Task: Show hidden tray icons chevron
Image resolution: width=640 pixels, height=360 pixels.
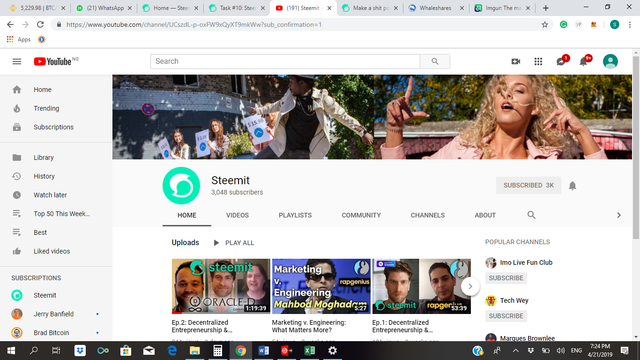Action: tap(516, 351)
